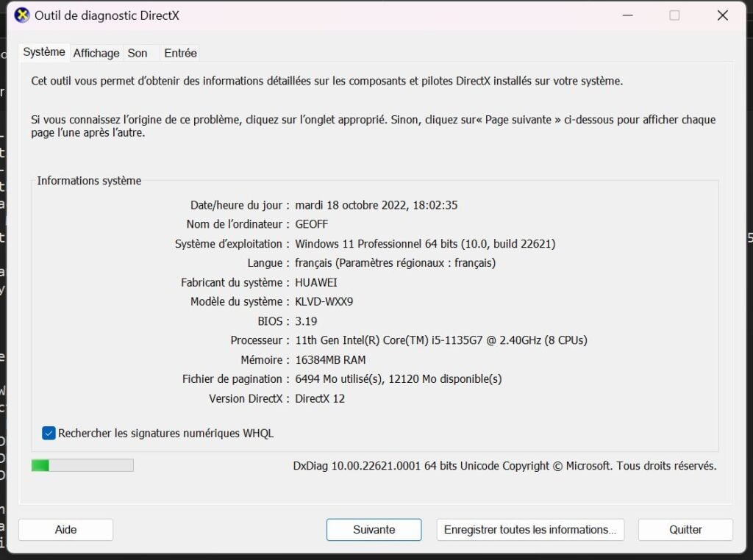
Task: Click the Mémoire label
Action: 265,360
